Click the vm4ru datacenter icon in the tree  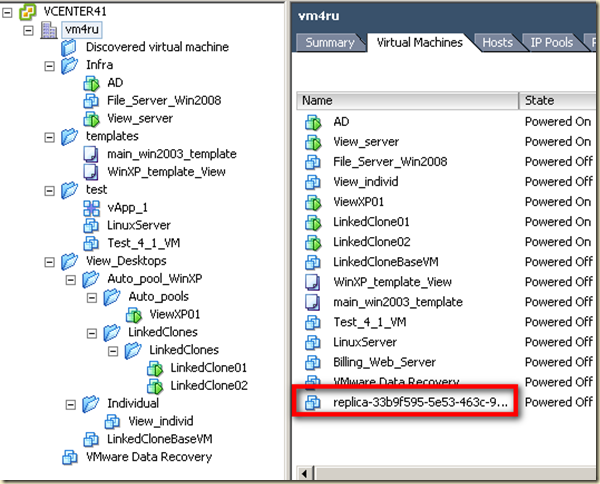(x=49, y=30)
